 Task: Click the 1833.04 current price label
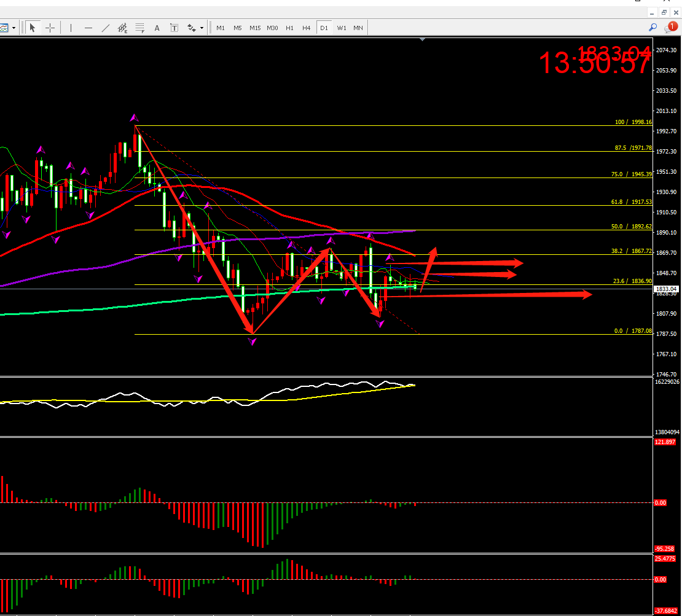(666, 289)
